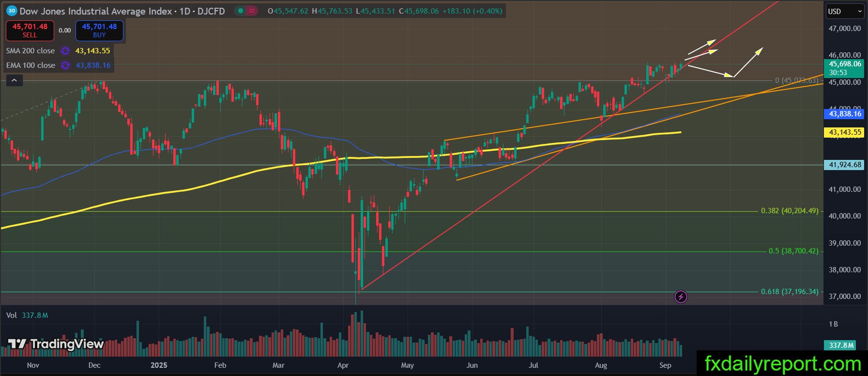Screen dimensions: 868x376
Task: Click the 38,000.00 price scale label
Action: point(845,270)
